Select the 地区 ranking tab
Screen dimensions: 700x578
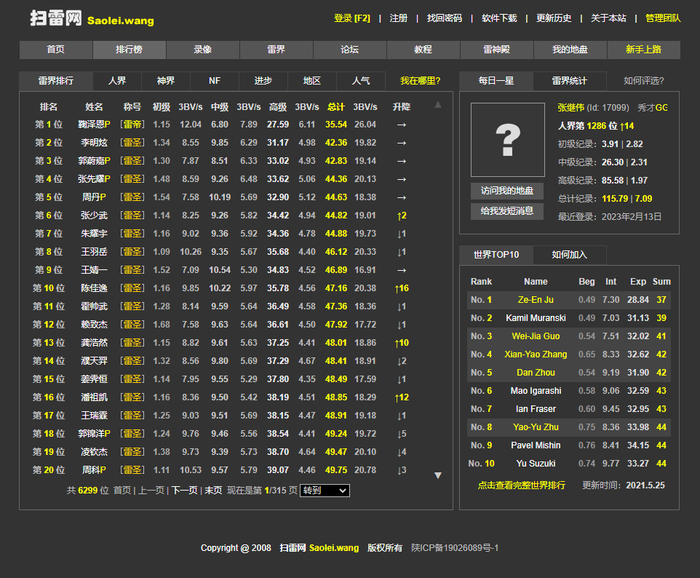[312, 81]
